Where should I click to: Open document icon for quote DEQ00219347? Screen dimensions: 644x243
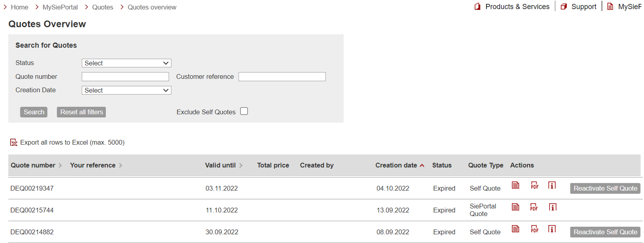tap(515, 185)
